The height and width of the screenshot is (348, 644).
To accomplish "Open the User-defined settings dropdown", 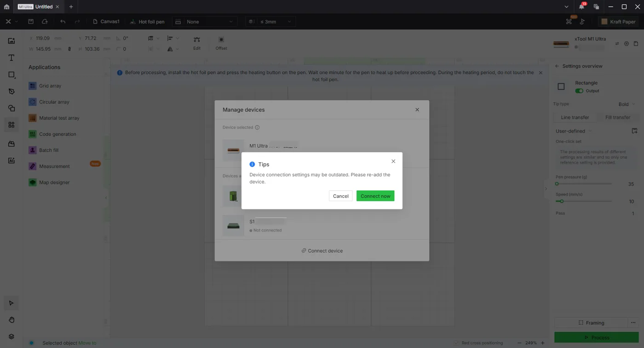I will (x=573, y=131).
